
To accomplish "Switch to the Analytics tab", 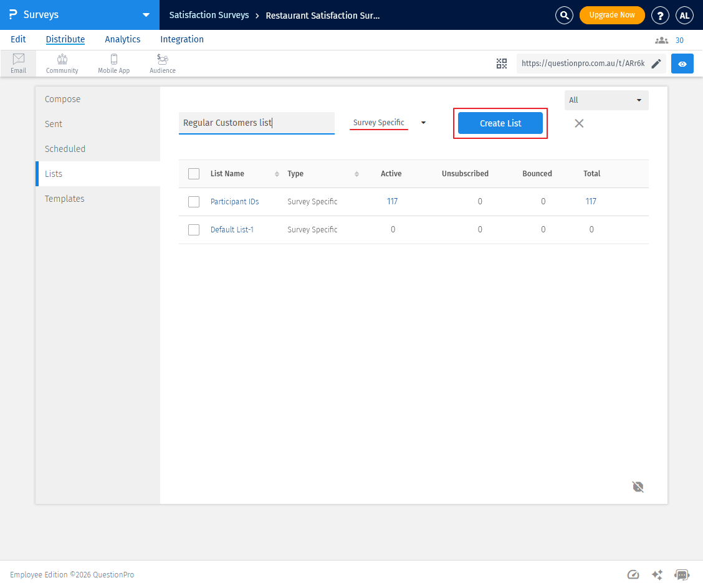I will (x=122, y=39).
